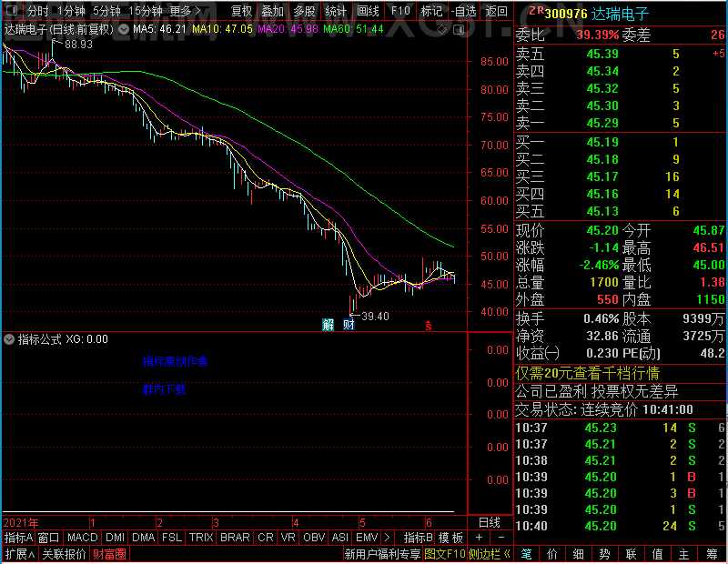Image resolution: width=728 pixels, height=564 pixels.
Task: Select the TRIX indicator tab
Action: click(200, 538)
